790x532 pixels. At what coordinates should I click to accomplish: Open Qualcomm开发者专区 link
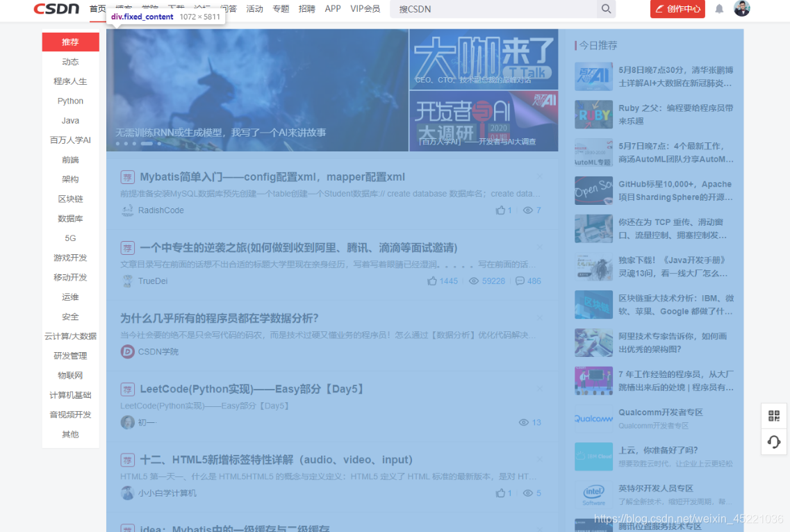pyautogui.click(x=661, y=412)
